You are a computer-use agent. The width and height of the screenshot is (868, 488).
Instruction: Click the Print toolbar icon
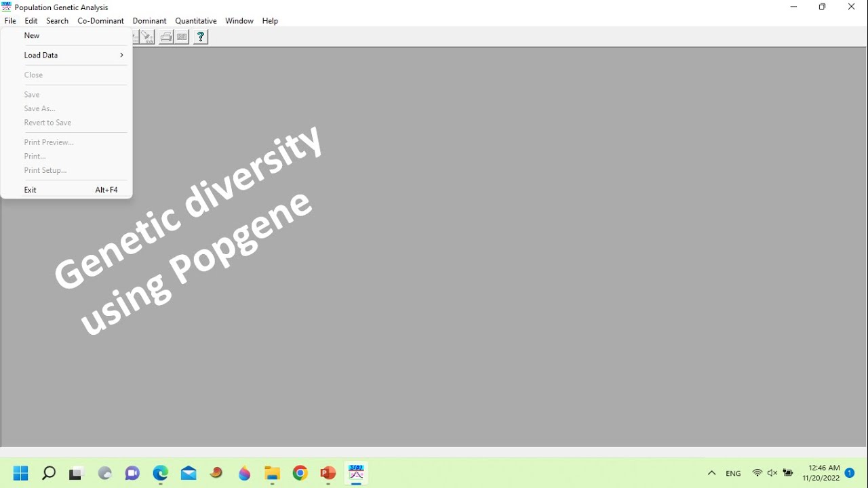pos(166,37)
